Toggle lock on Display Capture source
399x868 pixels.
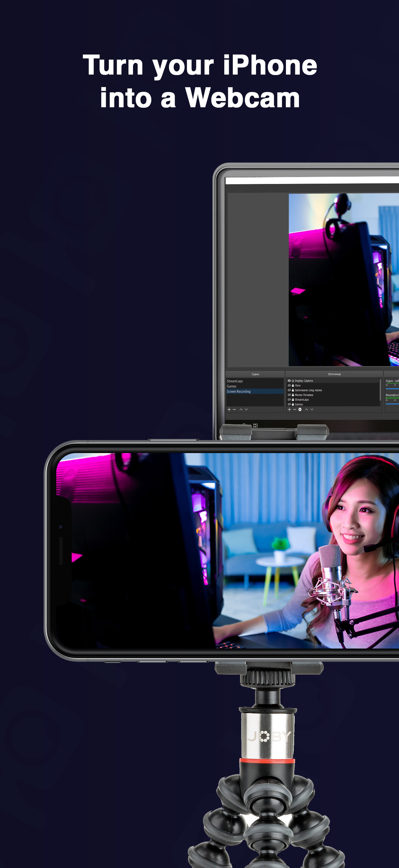[x=293, y=381]
